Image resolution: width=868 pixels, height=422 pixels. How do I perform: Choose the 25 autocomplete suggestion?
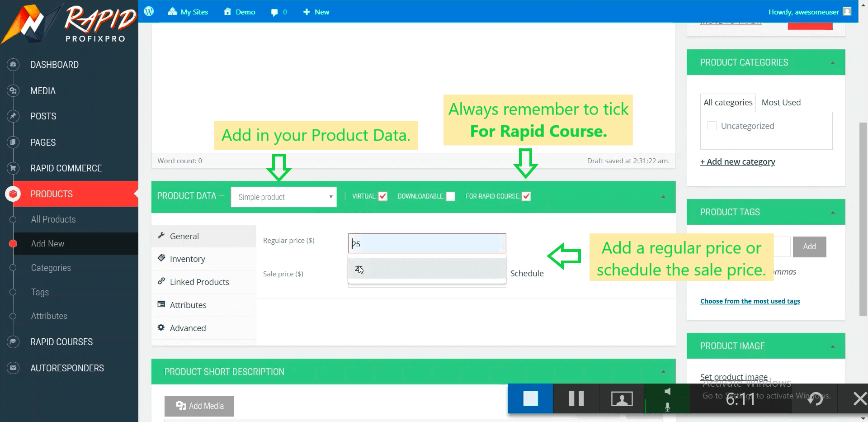pos(427,269)
